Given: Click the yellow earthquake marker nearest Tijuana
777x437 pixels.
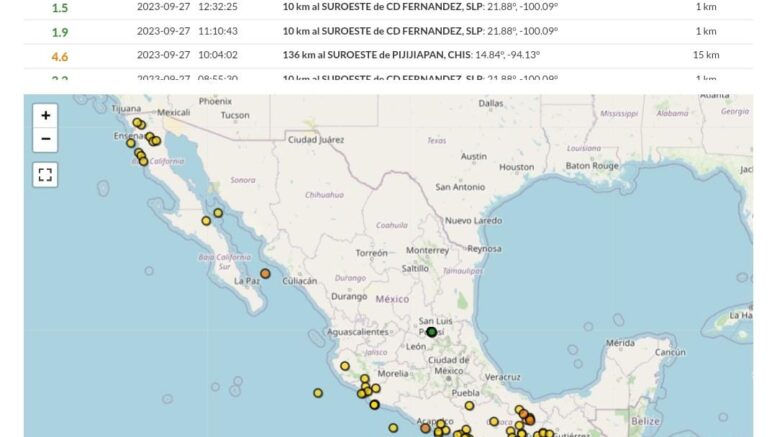Looking at the screenshot, I should coord(137,123).
